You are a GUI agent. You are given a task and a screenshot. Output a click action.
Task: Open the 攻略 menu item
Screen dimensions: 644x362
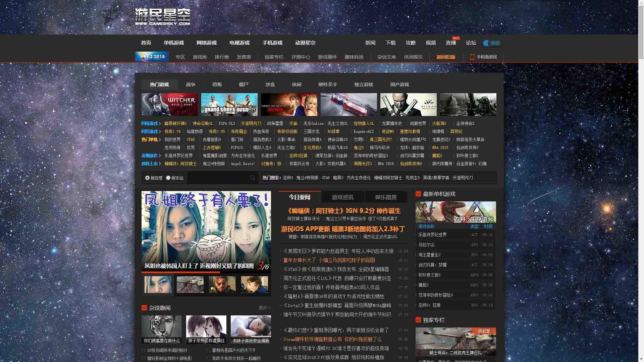coord(411,43)
